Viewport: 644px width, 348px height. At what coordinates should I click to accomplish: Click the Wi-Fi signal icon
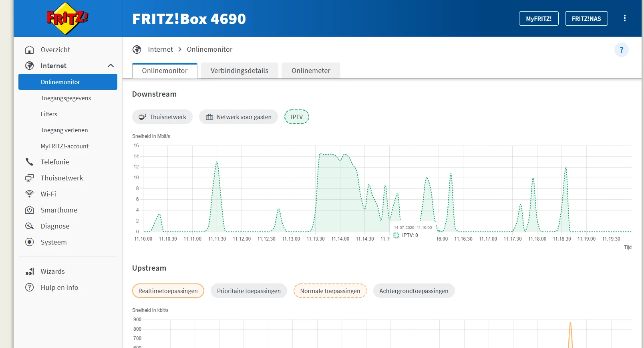coord(29,194)
